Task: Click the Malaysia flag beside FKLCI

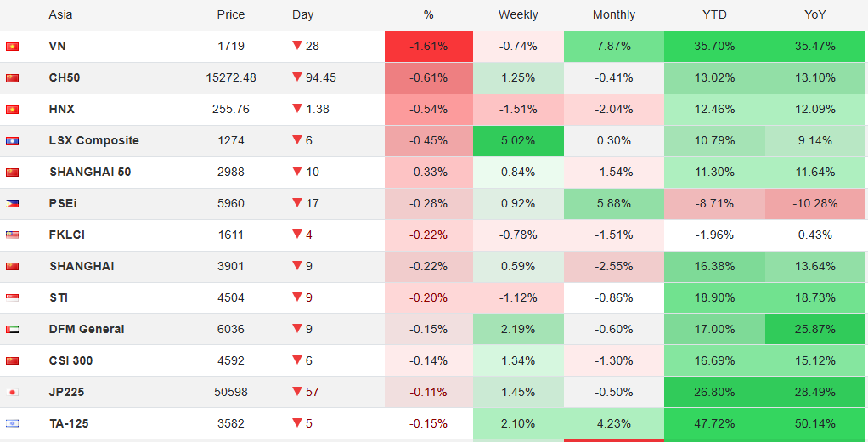Action: tap(12, 235)
